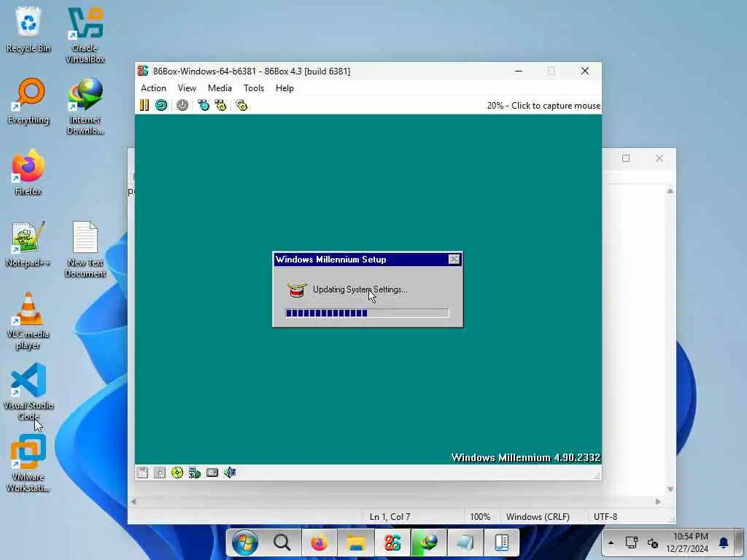Click the muted volume tray icon
The width and height of the screenshot is (747, 560).
[x=653, y=542]
